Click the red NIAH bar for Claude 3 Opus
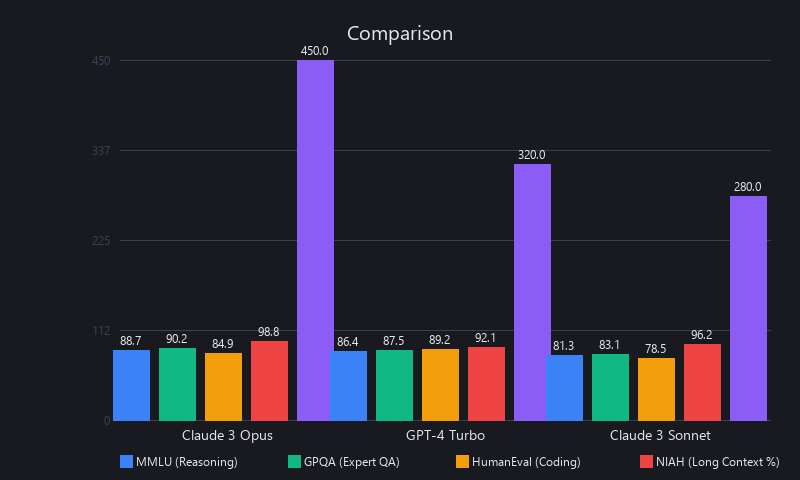The width and height of the screenshot is (800, 480). [x=269, y=381]
